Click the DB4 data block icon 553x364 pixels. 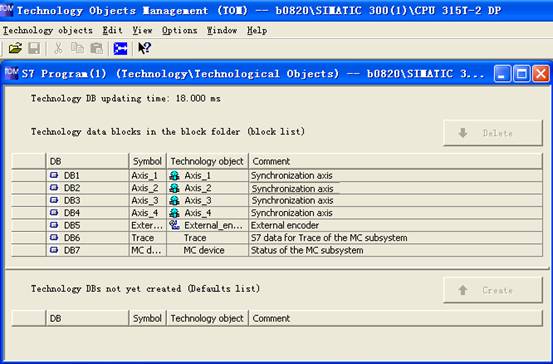click(54, 212)
